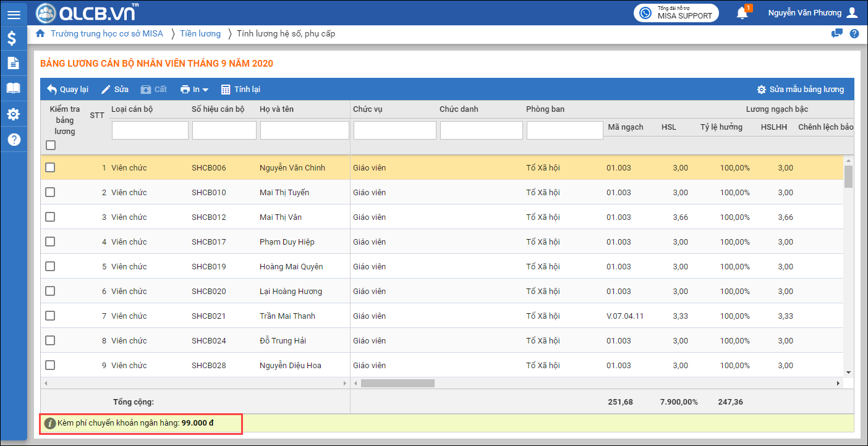Click the home icon in breadcrumb

(x=41, y=33)
